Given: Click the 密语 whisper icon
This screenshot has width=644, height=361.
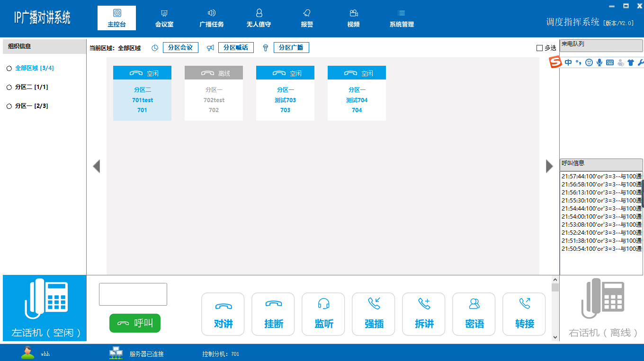Looking at the screenshot, I should tap(474, 304).
